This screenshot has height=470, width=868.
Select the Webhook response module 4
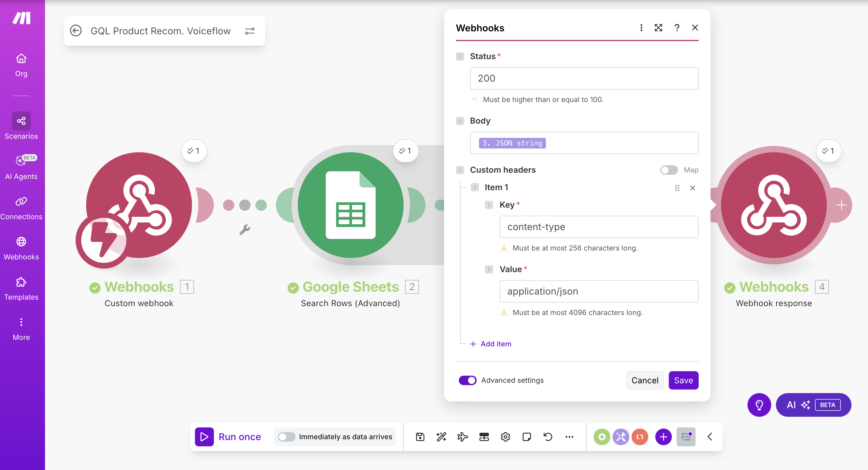pos(774,205)
